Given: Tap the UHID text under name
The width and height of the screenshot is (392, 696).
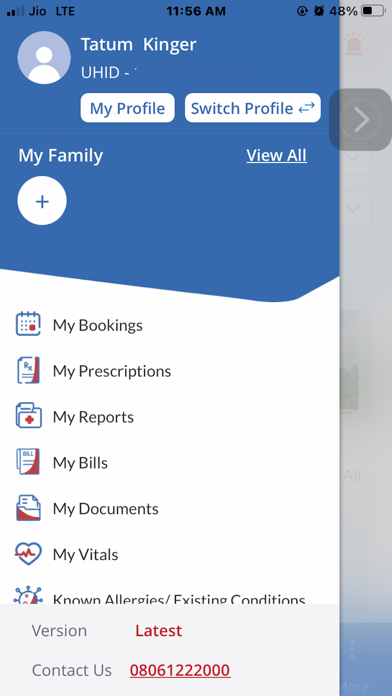Looking at the screenshot, I should [108, 72].
